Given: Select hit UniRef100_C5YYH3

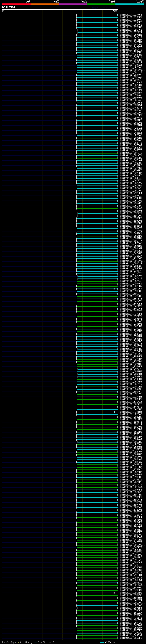Looking at the screenshot, I should click(x=131, y=35).
